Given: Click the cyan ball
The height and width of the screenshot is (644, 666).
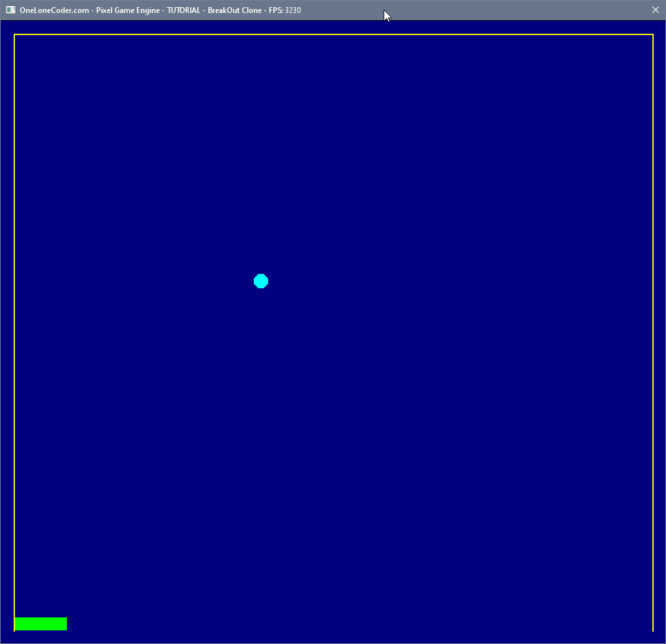Looking at the screenshot, I should click(x=261, y=280).
